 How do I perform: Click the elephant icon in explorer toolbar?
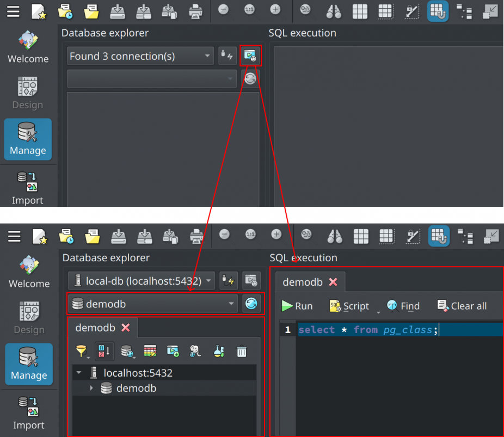click(x=195, y=351)
